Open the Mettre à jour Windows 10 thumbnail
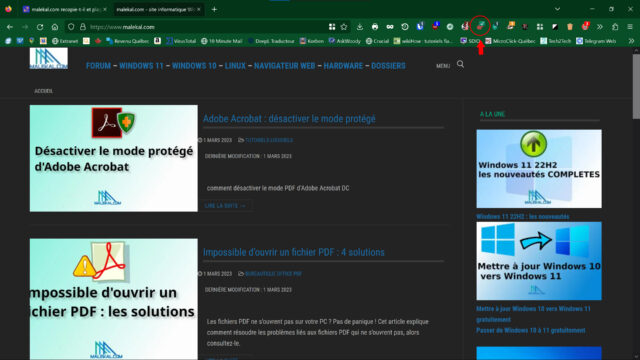This screenshot has width=640, height=360. 539,261
